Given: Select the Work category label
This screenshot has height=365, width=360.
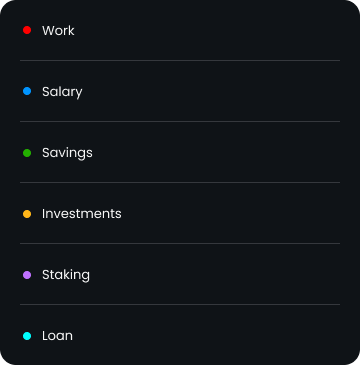Looking at the screenshot, I should click(x=58, y=30).
